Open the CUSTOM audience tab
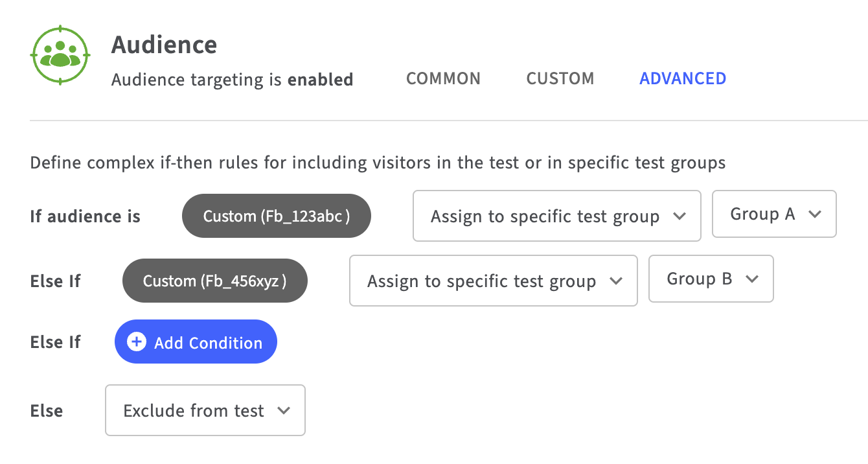The width and height of the screenshot is (868, 464). tap(560, 79)
